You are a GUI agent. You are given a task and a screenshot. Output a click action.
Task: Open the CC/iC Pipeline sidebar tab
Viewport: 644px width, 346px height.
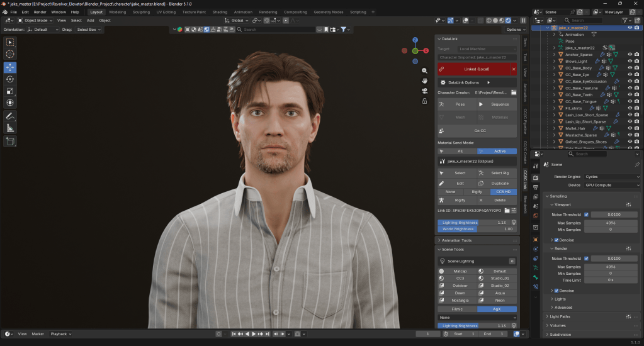(525, 121)
